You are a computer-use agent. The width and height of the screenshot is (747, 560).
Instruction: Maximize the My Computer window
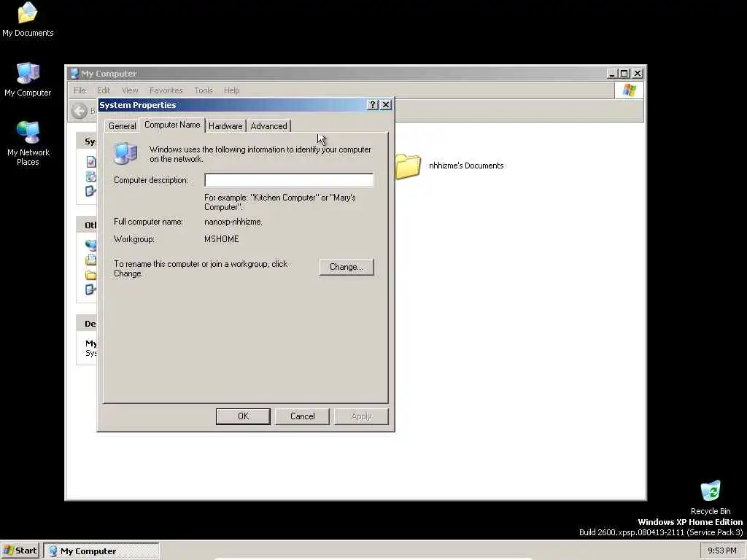click(x=624, y=74)
